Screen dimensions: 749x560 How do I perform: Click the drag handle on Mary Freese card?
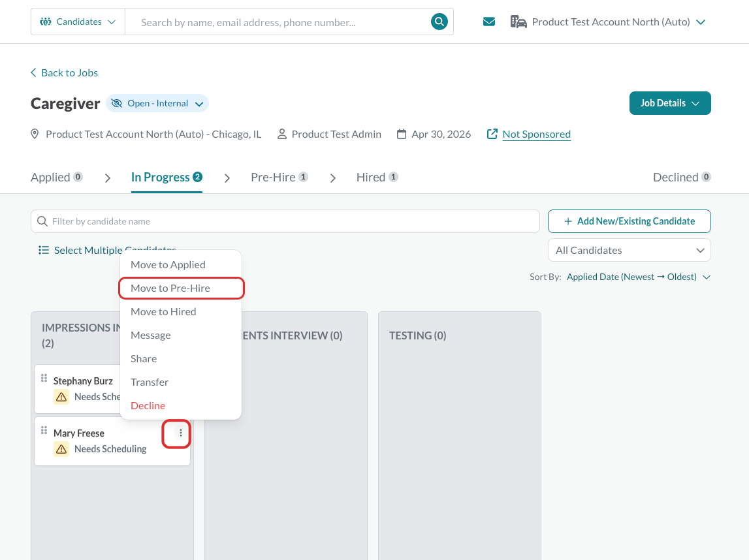[x=44, y=430]
